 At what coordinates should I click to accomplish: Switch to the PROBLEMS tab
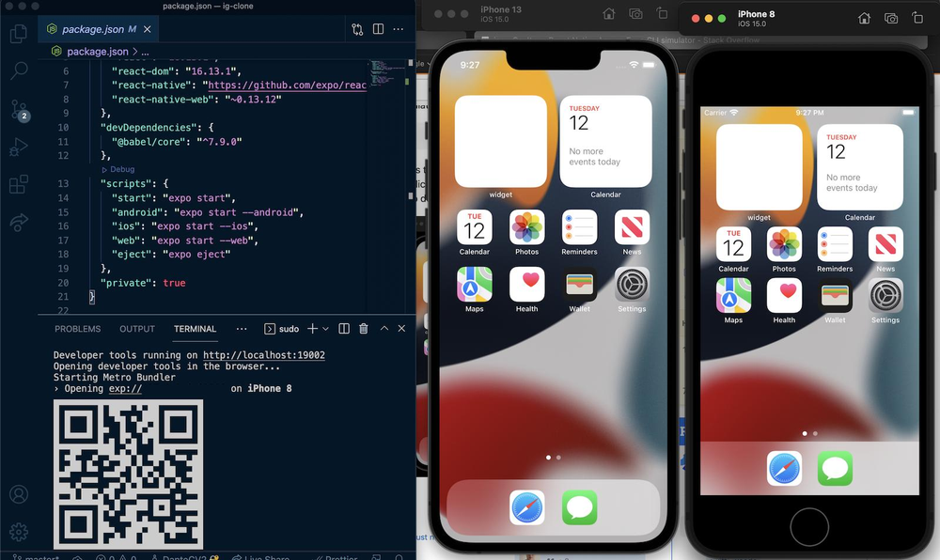click(x=77, y=328)
